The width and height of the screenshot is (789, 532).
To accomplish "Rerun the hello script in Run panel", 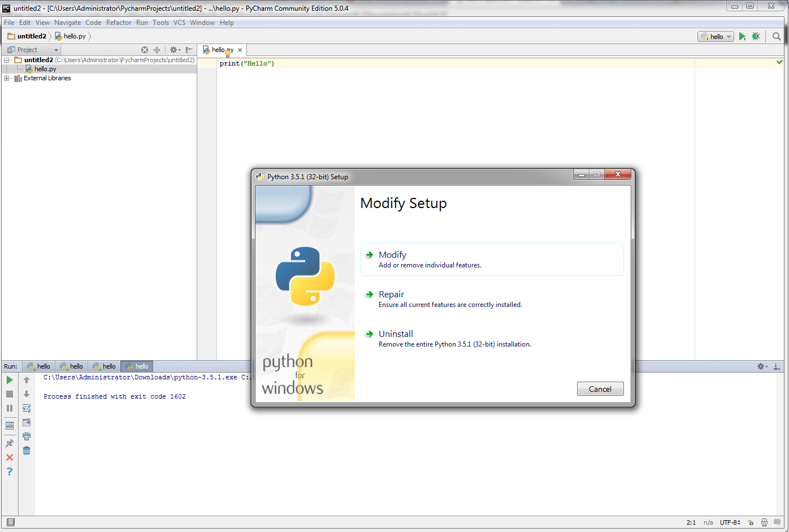I will click(x=10, y=379).
